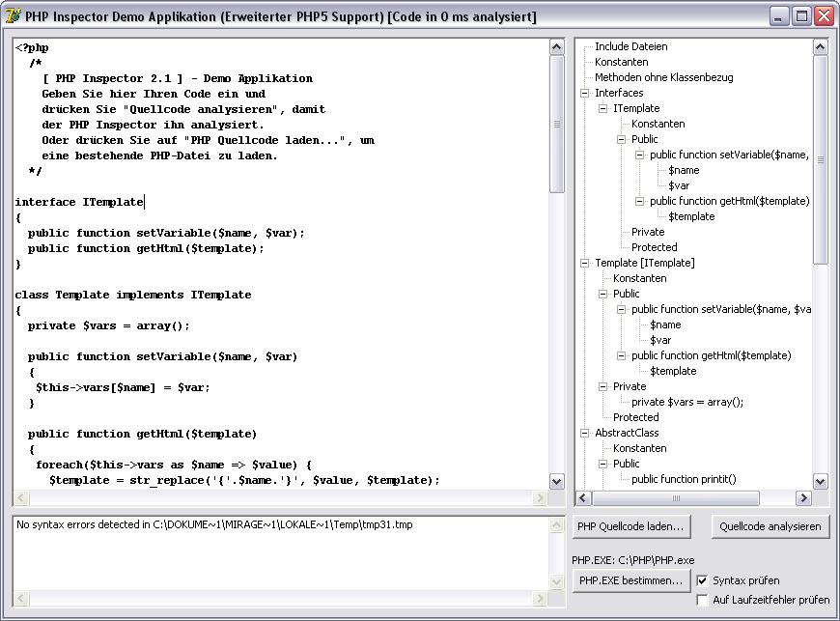Click the PHP Inspector title bar icon

point(13,16)
